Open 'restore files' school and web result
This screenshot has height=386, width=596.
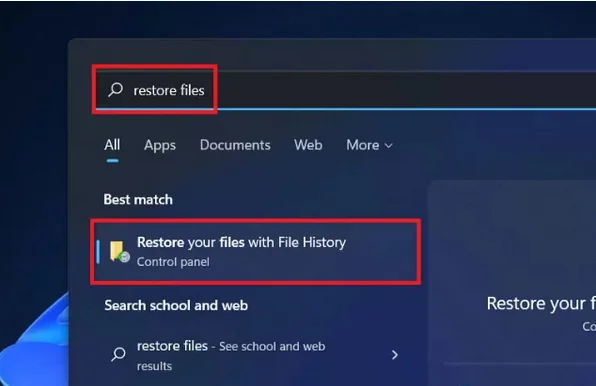(256, 356)
